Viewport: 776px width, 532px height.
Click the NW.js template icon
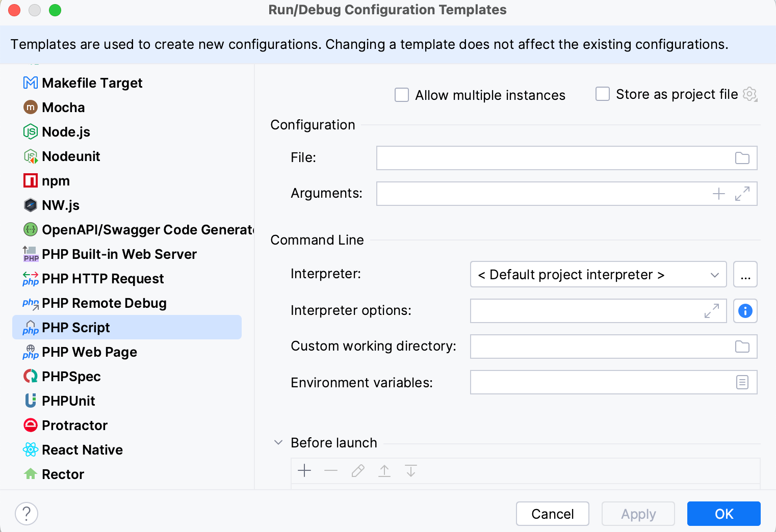31,205
